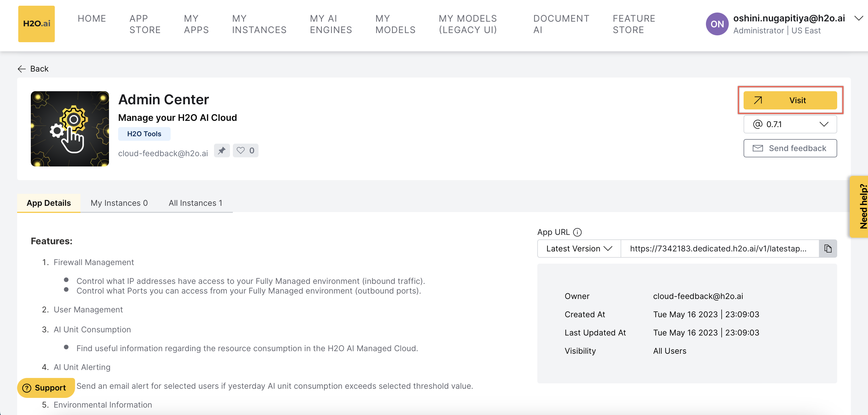Expand the user account menu chevron

[859, 18]
